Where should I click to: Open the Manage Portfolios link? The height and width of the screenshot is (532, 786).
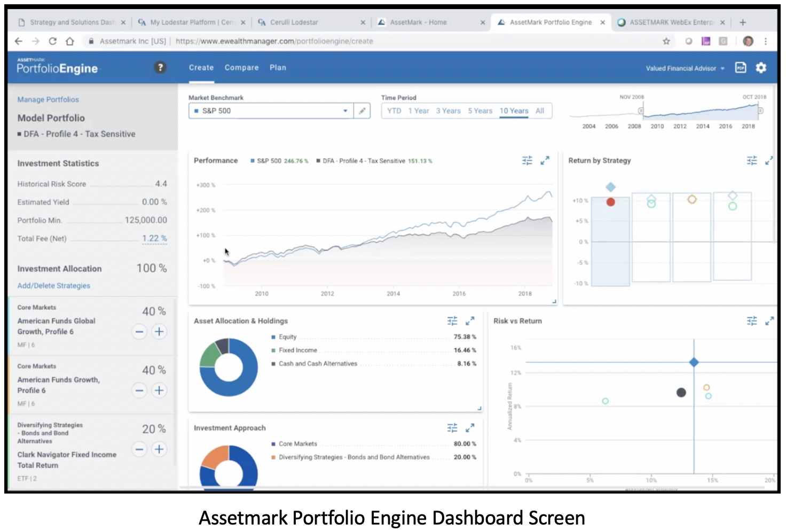pyautogui.click(x=48, y=99)
